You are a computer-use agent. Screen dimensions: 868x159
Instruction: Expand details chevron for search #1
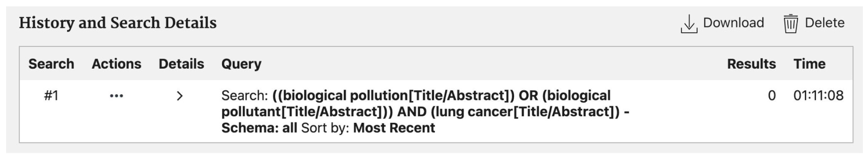point(180,96)
